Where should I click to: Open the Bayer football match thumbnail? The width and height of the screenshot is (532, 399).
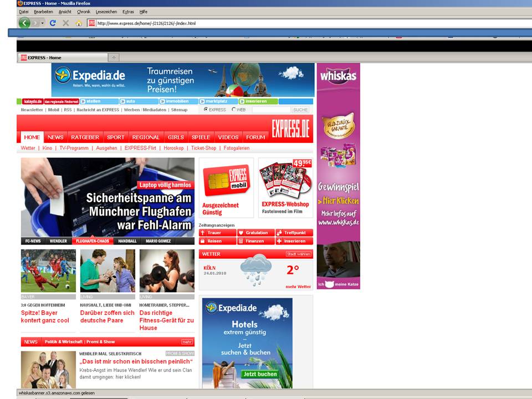[x=49, y=271]
